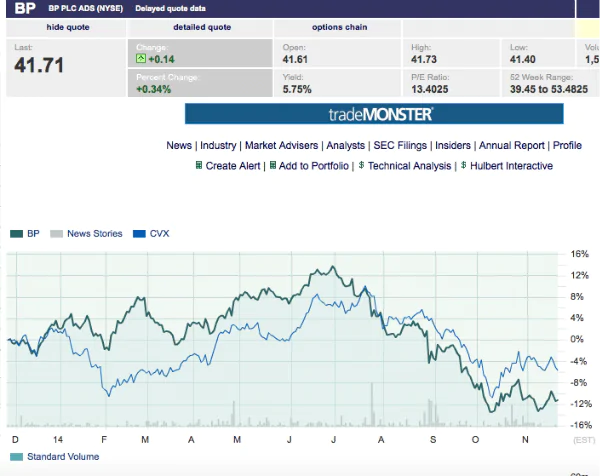Screen dimensions: 600x476
Task: Open the Profile link
Action: [567, 145]
